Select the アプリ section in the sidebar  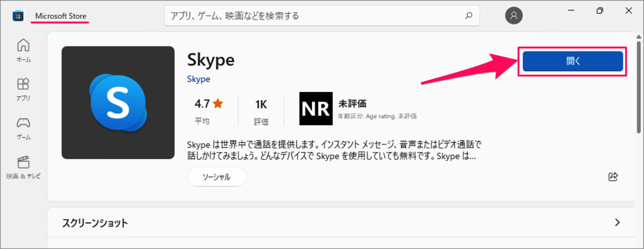(x=23, y=88)
